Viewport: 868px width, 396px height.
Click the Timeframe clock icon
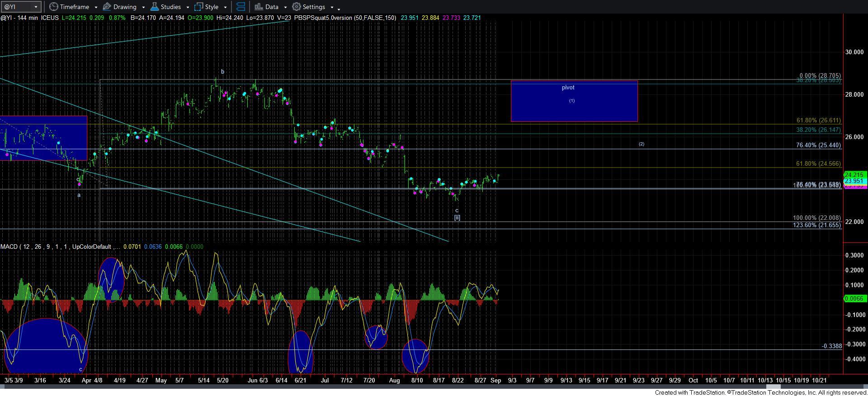[54, 7]
